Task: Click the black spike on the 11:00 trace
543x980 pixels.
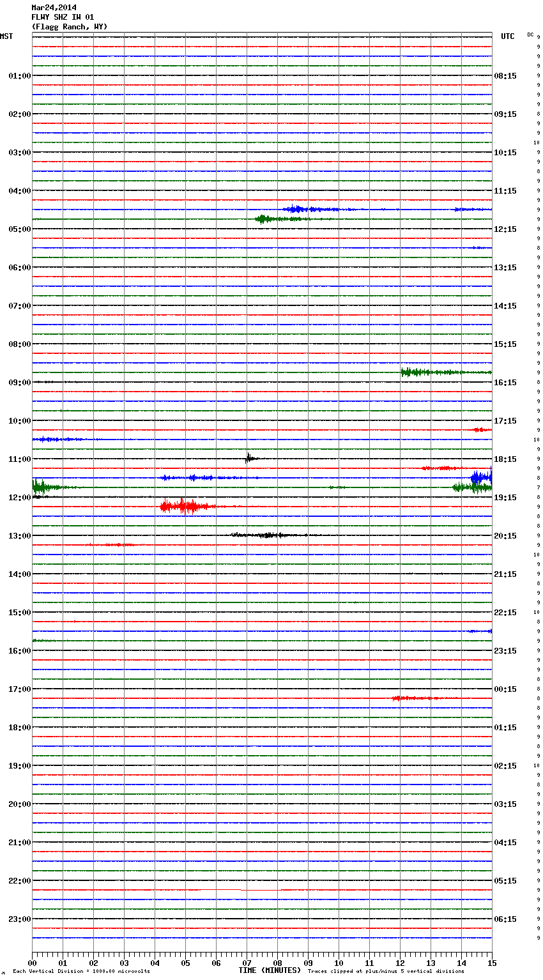Action: tap(249, 457)
